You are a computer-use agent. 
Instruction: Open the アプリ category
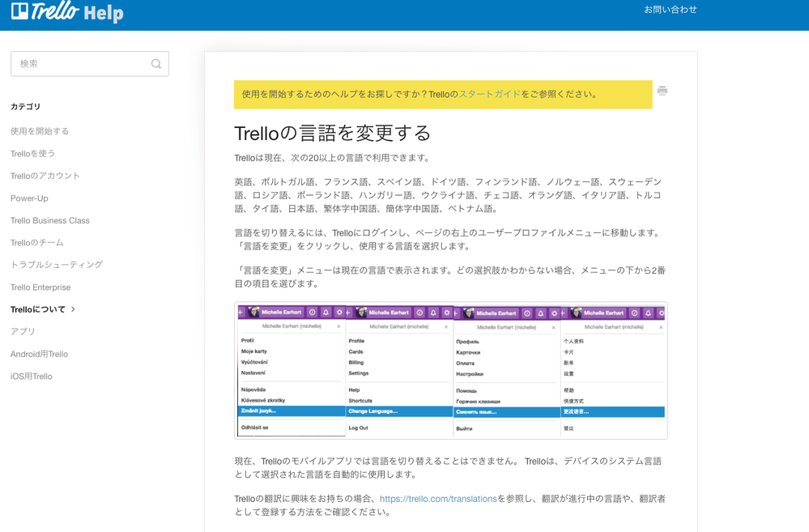pyautogui.click(x=23, y=331)
